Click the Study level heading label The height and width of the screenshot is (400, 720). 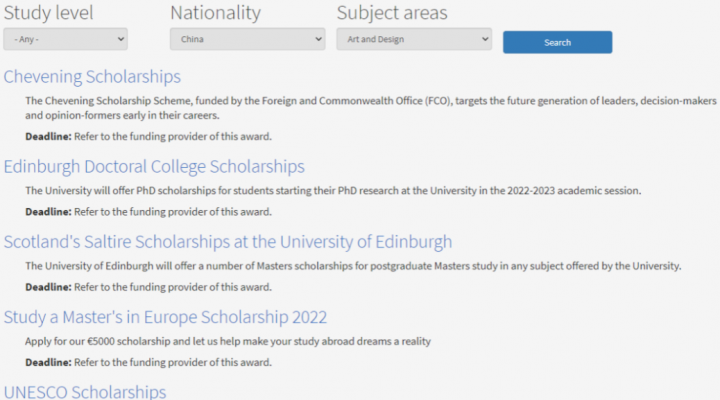point(49,13)
